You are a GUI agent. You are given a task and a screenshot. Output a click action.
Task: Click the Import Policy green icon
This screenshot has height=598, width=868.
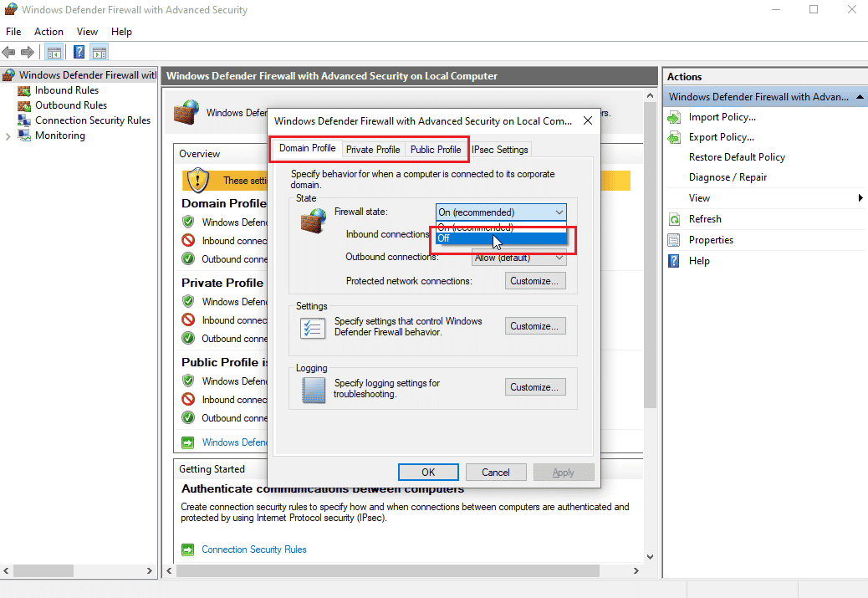tap(674, 117)
